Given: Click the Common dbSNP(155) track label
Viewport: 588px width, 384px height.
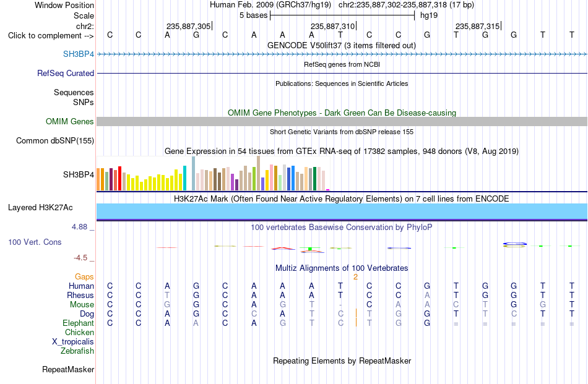Looking at the screenshot, I should point(55,140).
